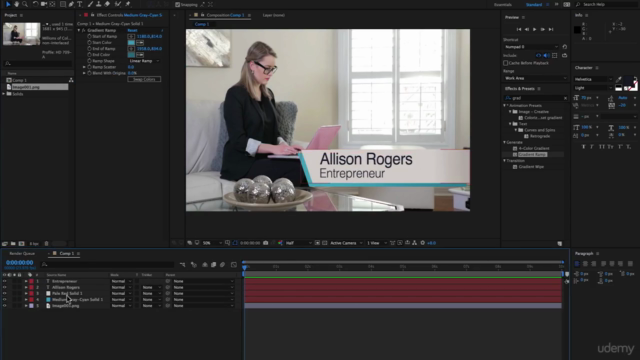Select the Rectangle shape tool
Image resolution: width=640 pixels, height=360 pixels.
click(x=63, y=4)
